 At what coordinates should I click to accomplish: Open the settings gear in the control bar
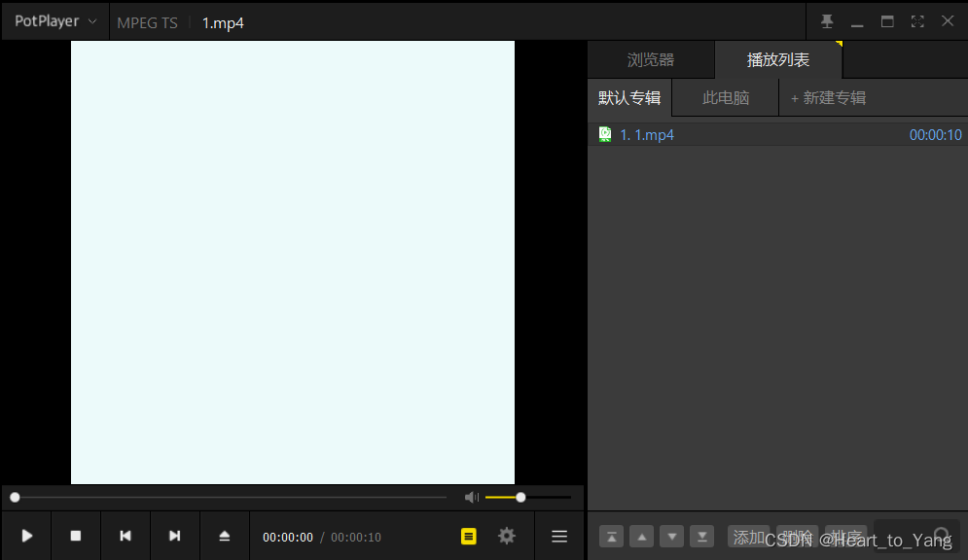pos(506,536)
